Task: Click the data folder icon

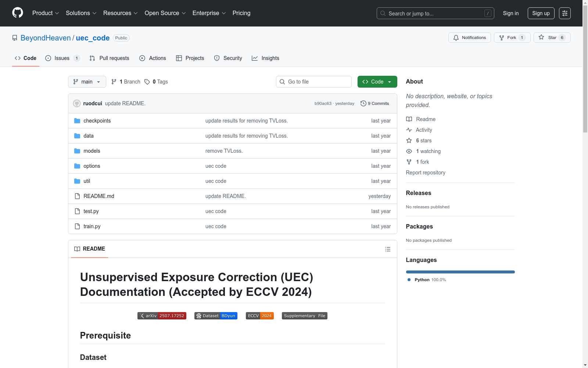Action: coord(77,136)
